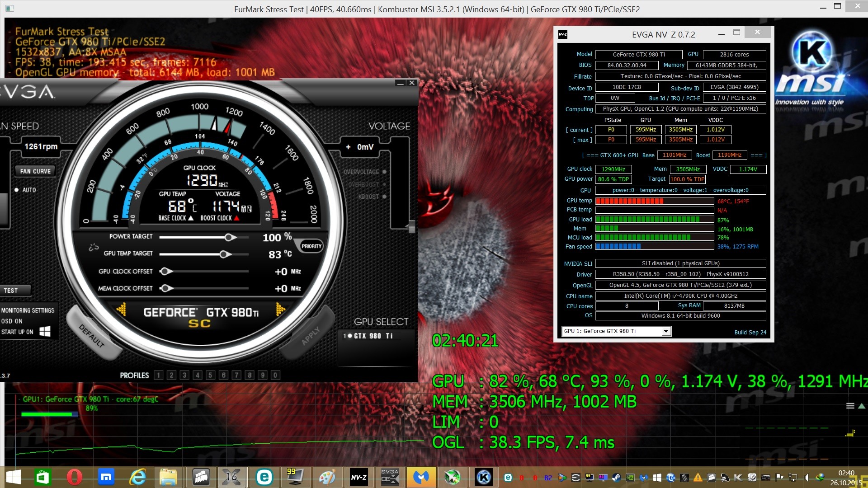Switch to EVGA Precision OC taskbar icon

click(390, 477)
